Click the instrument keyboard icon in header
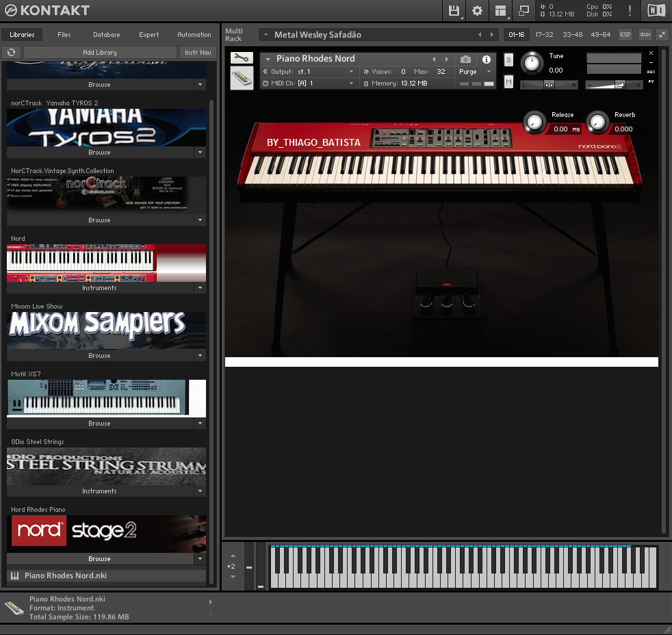The width and height of the screenshot is (672, 635). [x=242, y=79]
